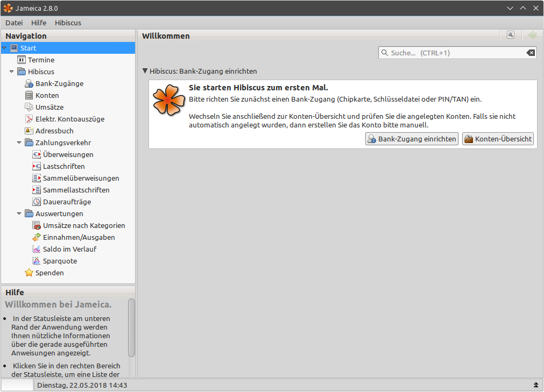Select Daueraufträge tree entry

(67, 202)
